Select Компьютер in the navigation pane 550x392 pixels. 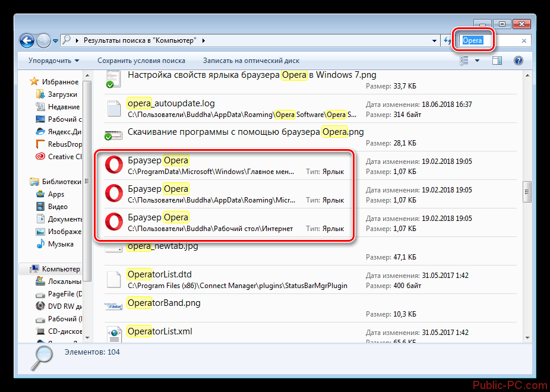61,269
